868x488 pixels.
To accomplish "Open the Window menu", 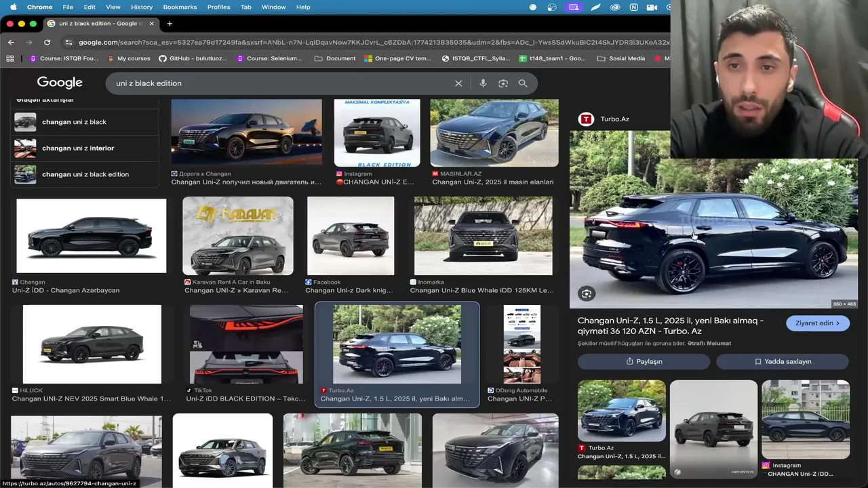I will (274, 7).
